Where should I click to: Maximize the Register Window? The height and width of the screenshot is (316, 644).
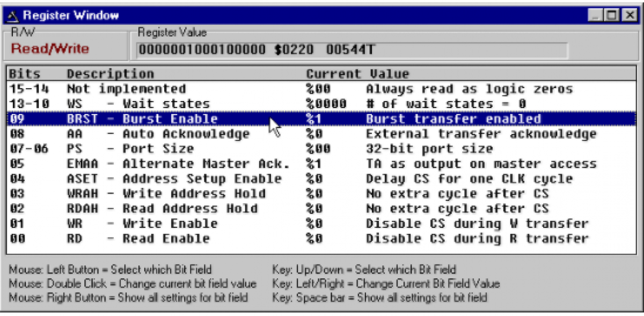tap(612, 16)
